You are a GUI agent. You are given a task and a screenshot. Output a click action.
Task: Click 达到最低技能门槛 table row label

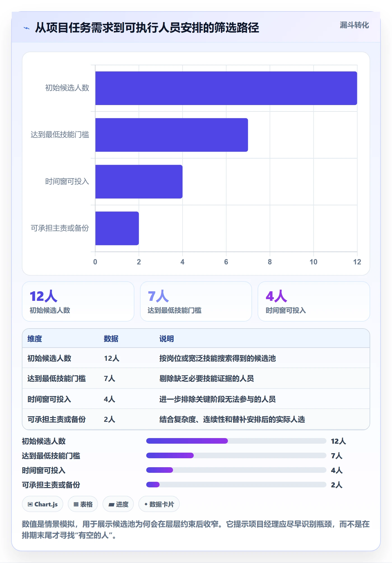(x=57, y=378)
